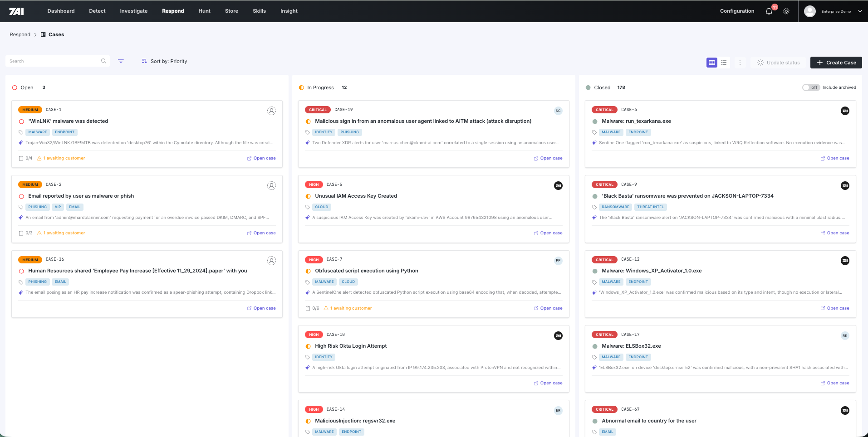This screenshot has width=868, height=437.
Task: Click the CLOUD tag on CASE-5
Action: (x=322, y=207)
